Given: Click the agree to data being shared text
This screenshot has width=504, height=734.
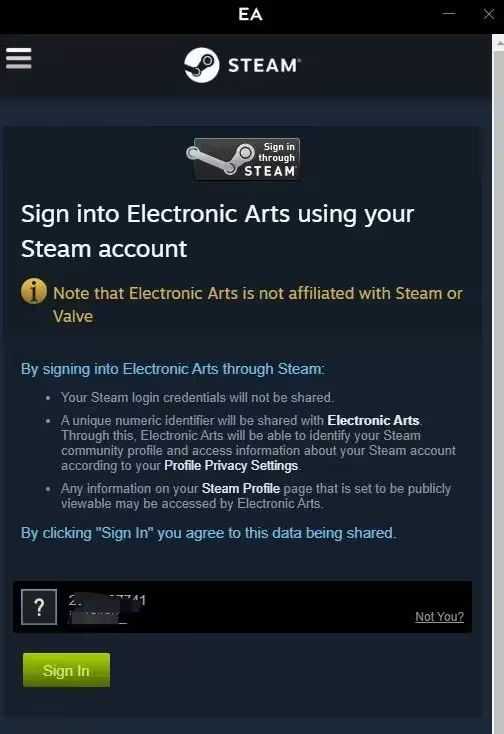Looking at the screenshot, I should point(209,533).
